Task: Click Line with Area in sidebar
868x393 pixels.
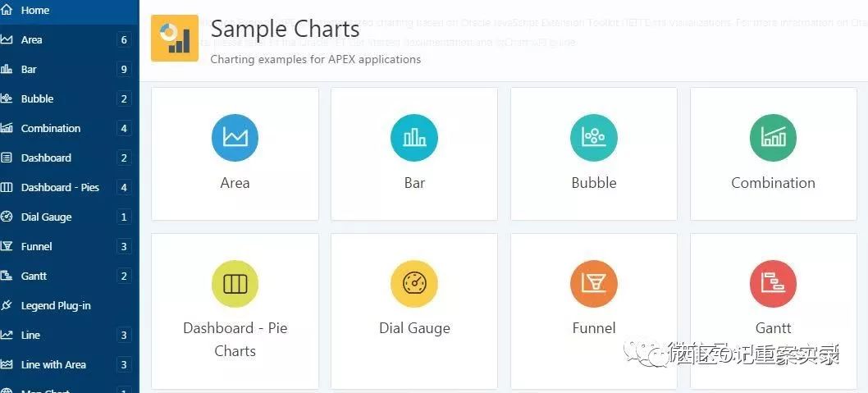Action: 53,364
